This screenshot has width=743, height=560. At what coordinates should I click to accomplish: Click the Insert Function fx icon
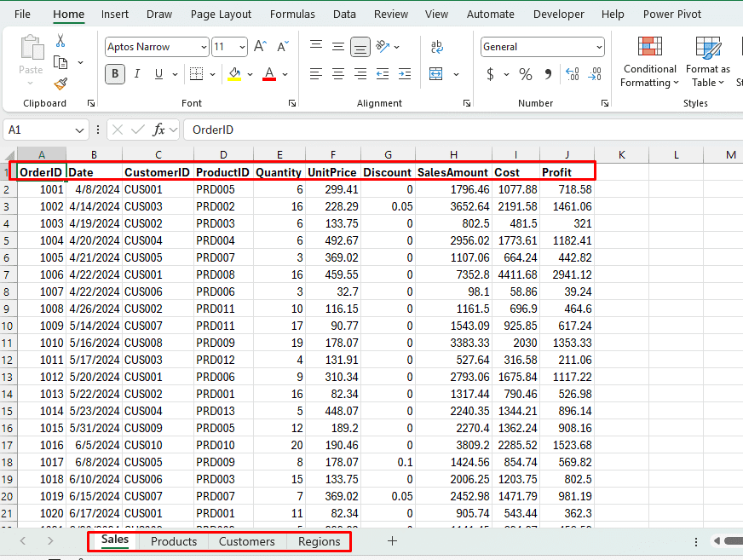[x=158, y=130]
